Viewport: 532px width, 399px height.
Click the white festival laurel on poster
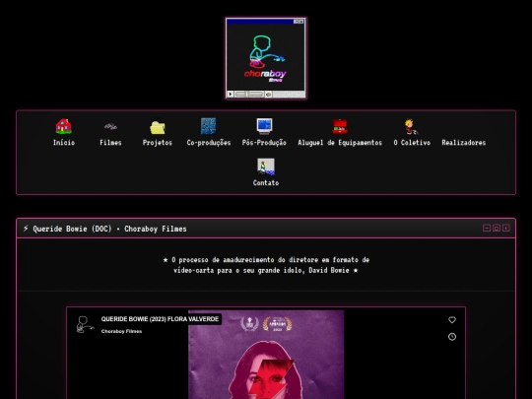tap(249, 324)
